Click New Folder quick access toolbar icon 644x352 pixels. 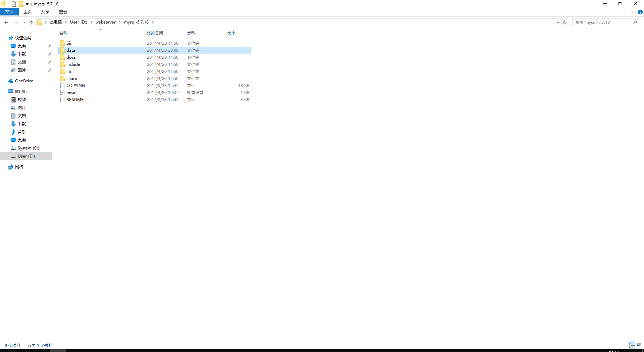coord(21,4)
